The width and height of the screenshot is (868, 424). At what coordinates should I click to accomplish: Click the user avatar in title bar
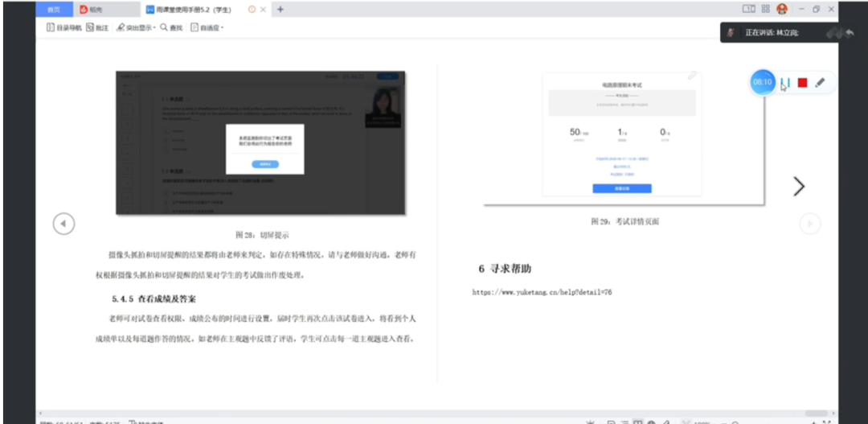pos(781,9)
